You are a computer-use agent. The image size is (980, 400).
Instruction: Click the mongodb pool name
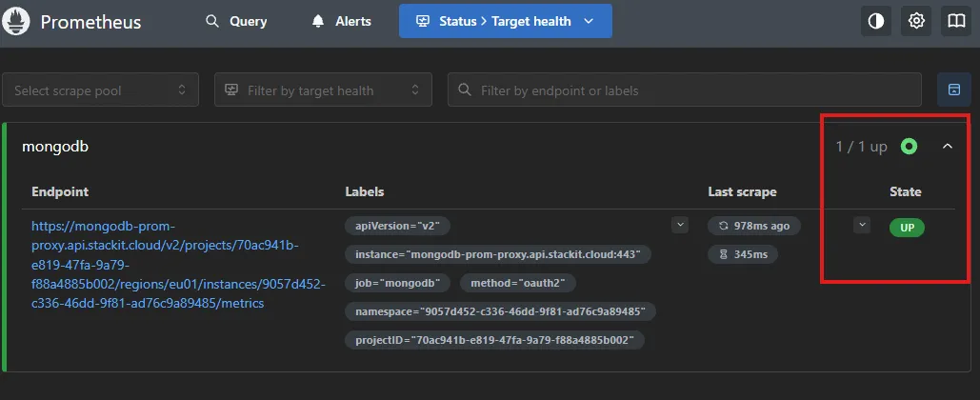point(55,147)
